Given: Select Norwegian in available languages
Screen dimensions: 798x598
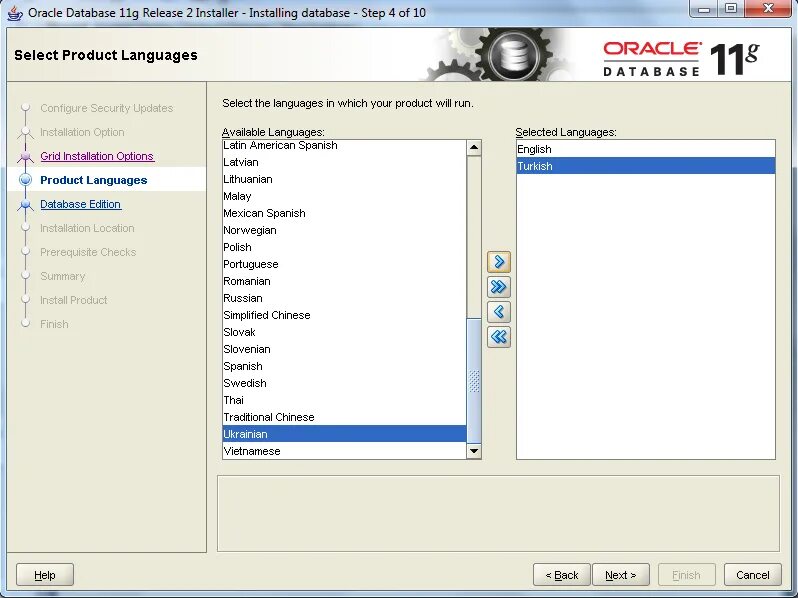Looking at the screenshot, I should click(x=345, y=230).
